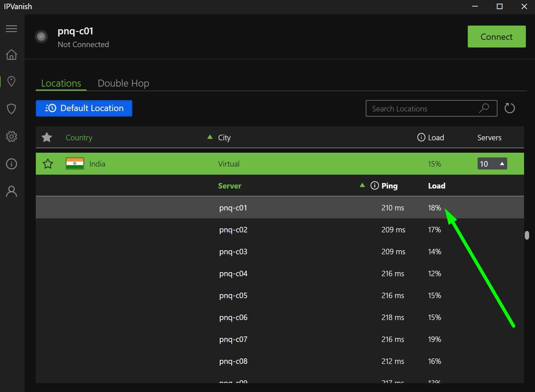Select server pnq-c08

(x=280, y=361)
